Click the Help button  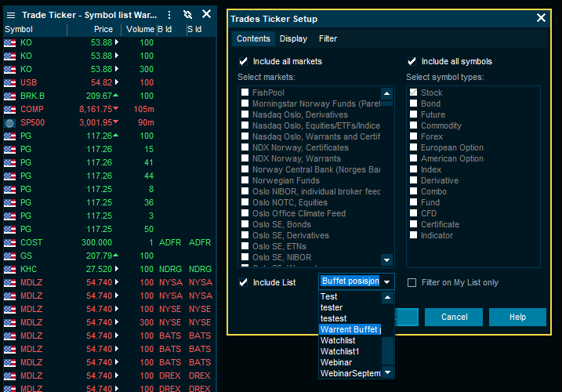(x=517, y=318)
